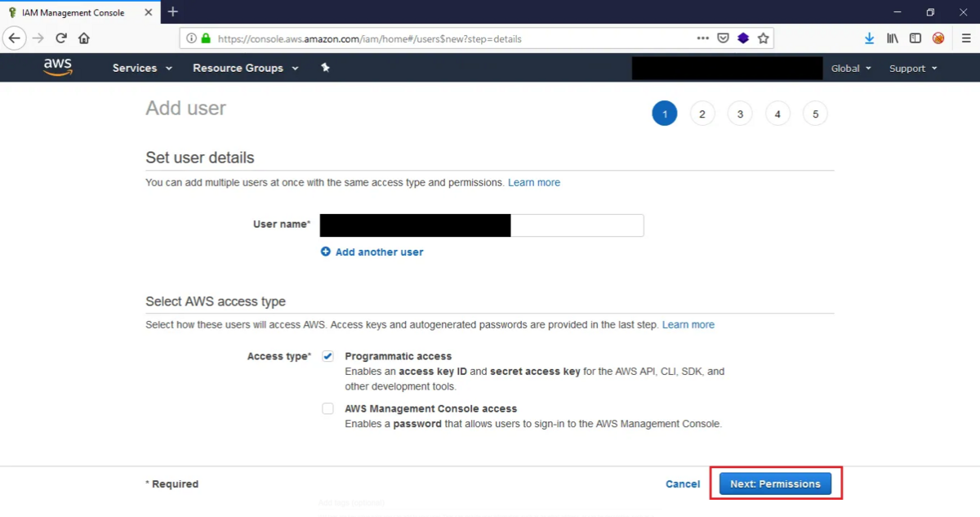Click the * Required note text

pos(171,484)
